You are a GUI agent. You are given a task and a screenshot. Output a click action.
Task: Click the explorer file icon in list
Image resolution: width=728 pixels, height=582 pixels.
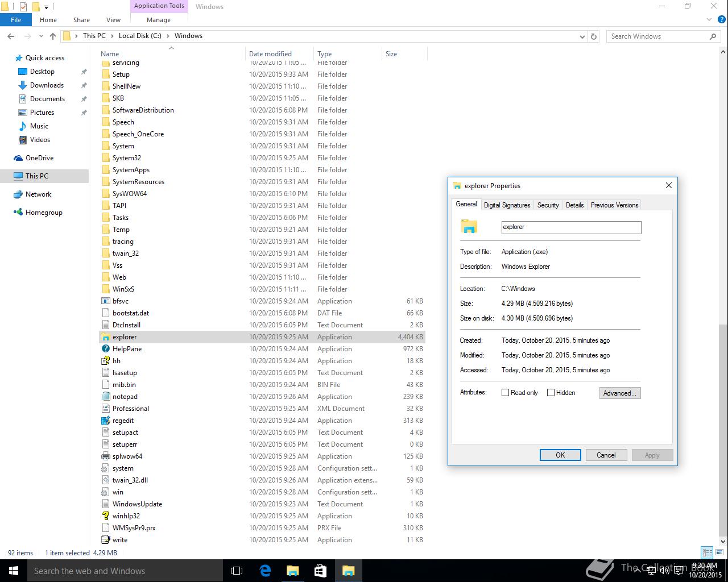click(105, 337)
